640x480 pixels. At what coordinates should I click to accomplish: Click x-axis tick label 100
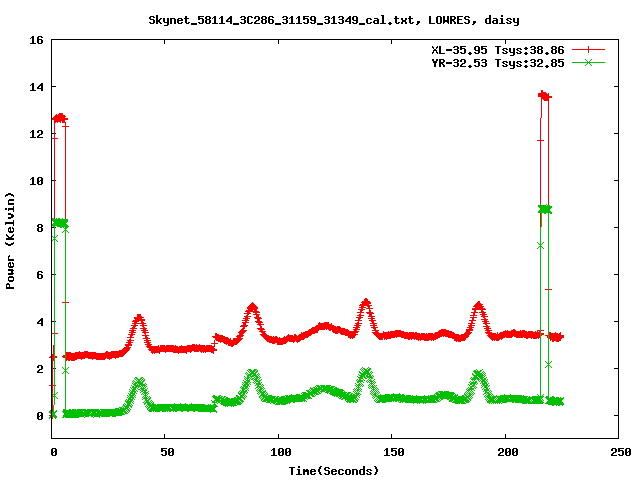pyautogui.click(x=281, y=452)
